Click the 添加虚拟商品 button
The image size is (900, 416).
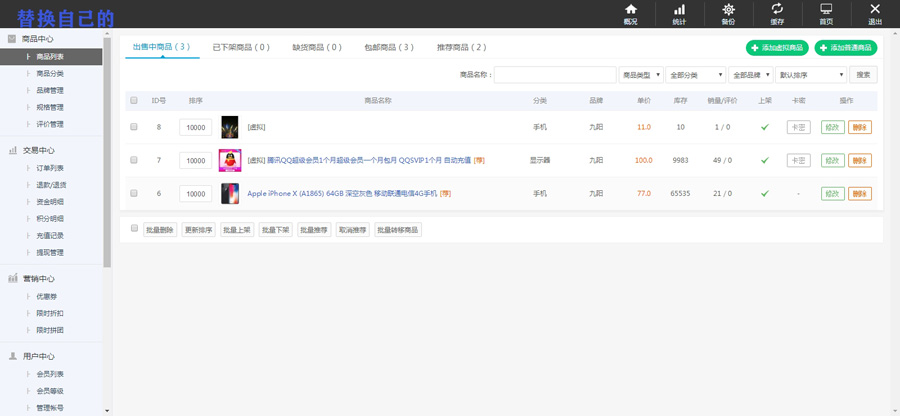click(x=777, y=47)
